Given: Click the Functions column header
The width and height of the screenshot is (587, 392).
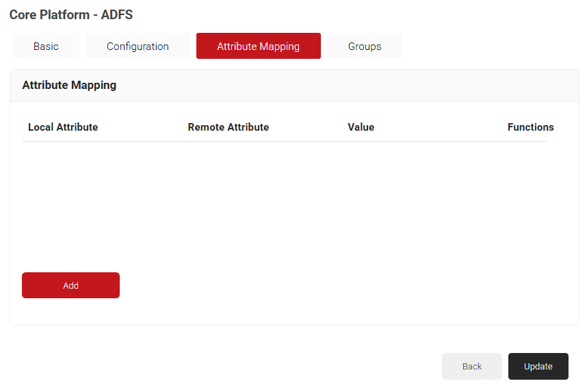Looking at the screenshot, I should coord(530,127).
